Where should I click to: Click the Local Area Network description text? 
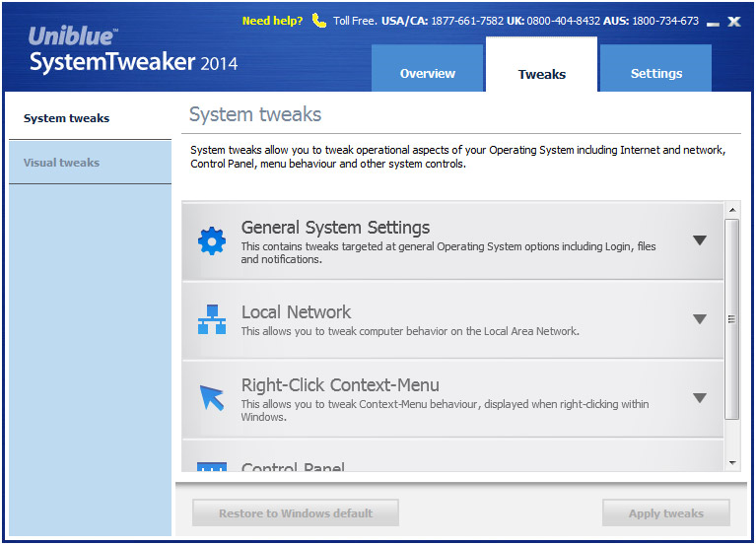coord(410,331)
